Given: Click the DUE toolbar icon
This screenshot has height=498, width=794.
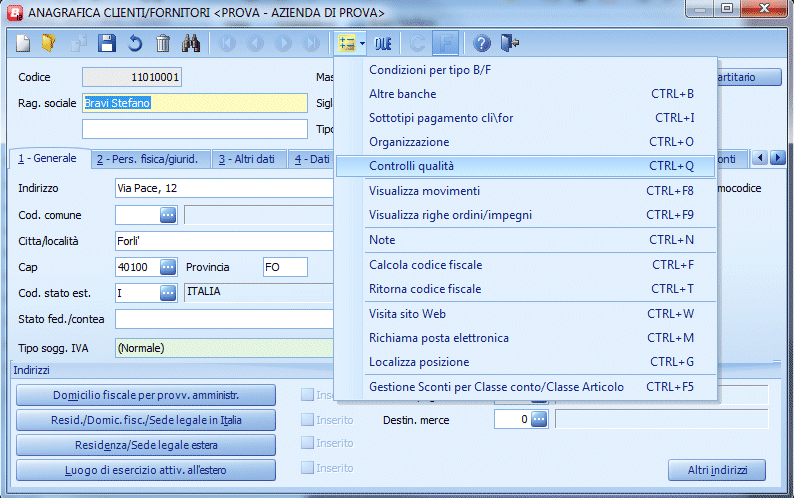Looking at the screenshot, I should coord(383,44).
